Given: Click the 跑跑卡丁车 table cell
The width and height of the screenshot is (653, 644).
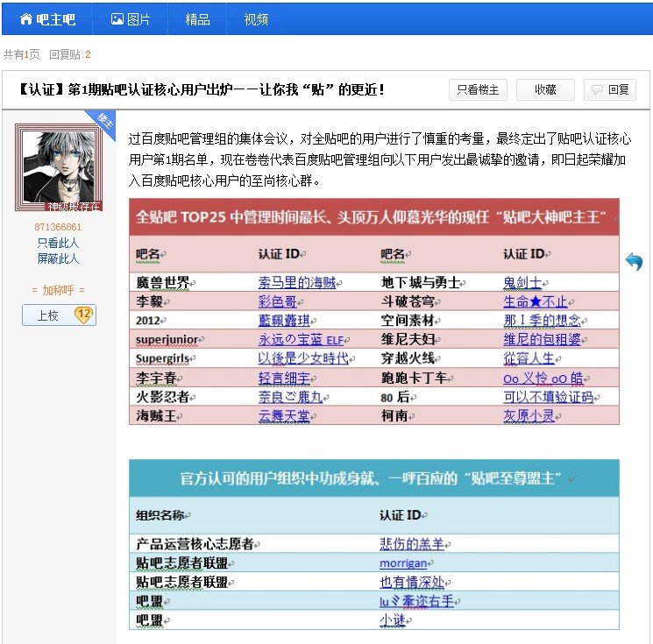Looking at the screenshot, I should click(x=415, y=378).
